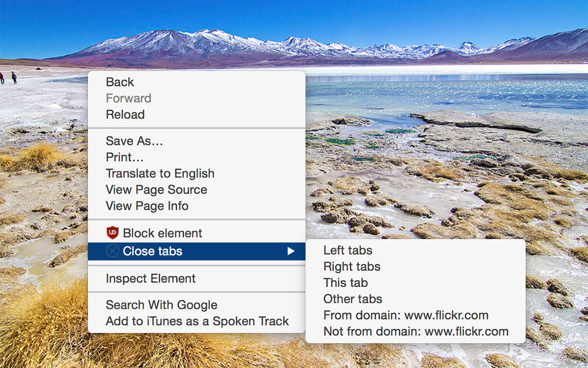Click the uBlock shield icon
Image resolution: width=588 pixels, height=368 pixels.
pos(113,233)
